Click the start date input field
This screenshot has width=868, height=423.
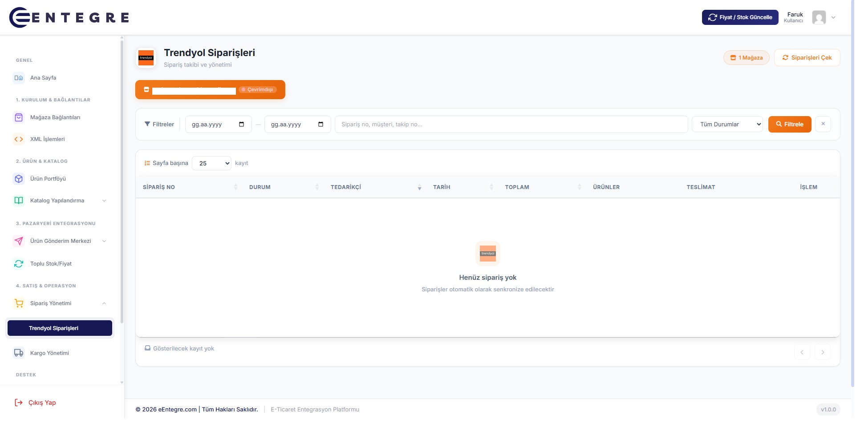(219, 125)
